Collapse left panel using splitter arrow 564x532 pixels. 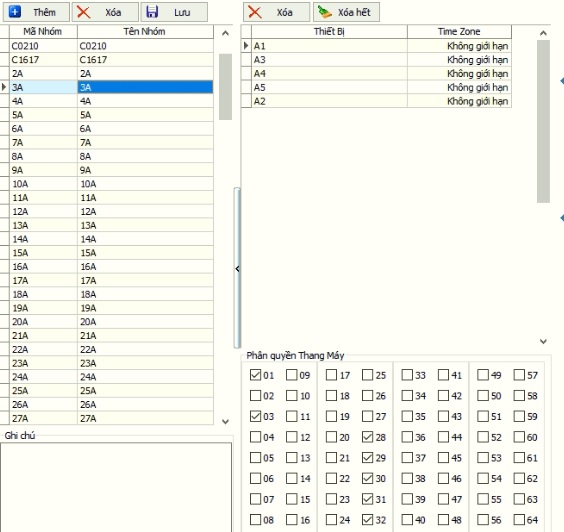pos(237,268)
